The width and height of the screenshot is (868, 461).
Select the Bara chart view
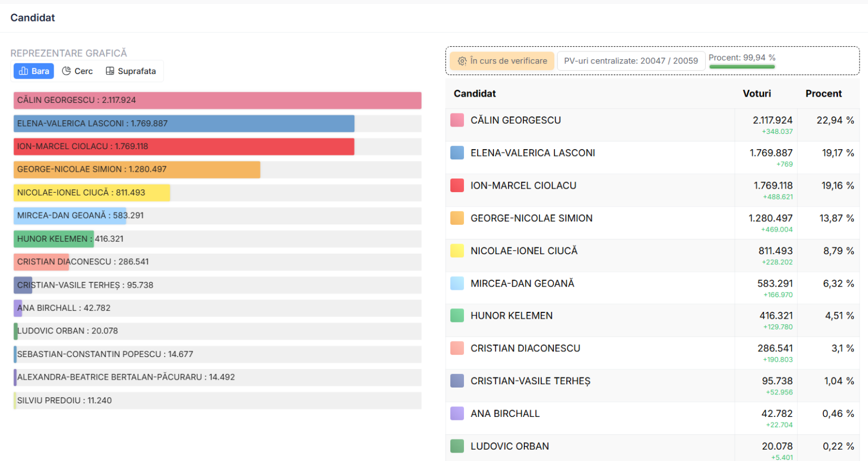tap(34, 71)
